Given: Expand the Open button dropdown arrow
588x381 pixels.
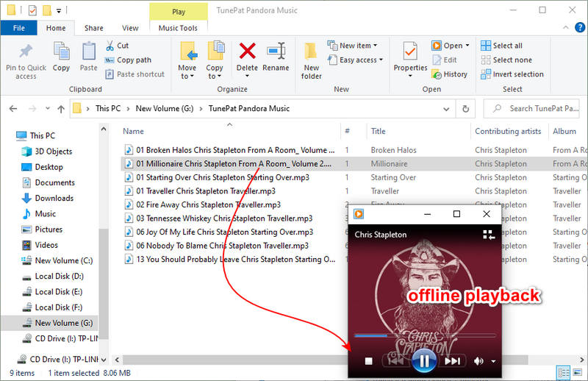Looking at the screenshot, I should tap(467, 46).
